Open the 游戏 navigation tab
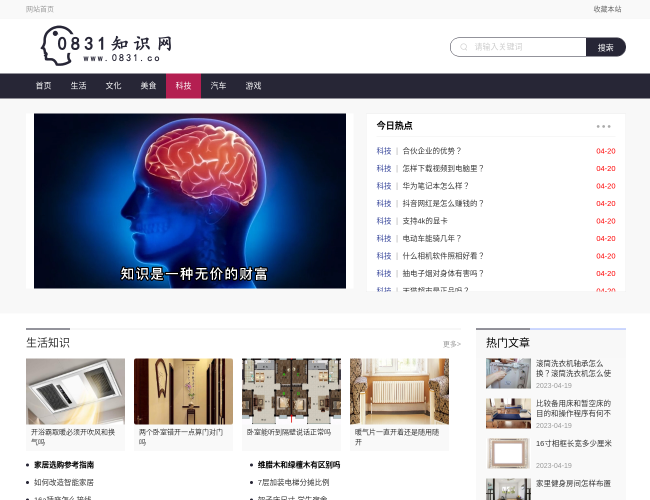Image resolution: width=650 pixels, height=500 pixels. pos(253,86)
